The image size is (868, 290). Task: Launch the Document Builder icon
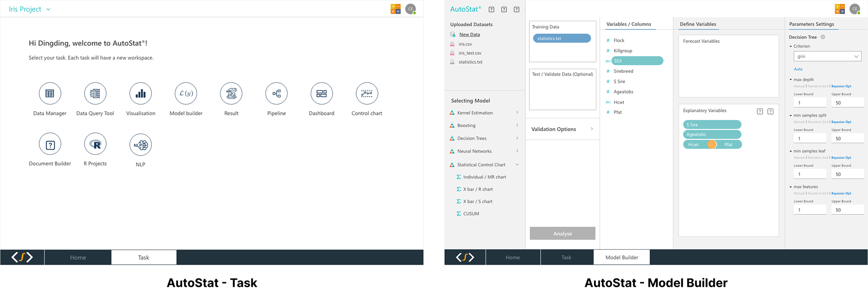pos(50,144)
